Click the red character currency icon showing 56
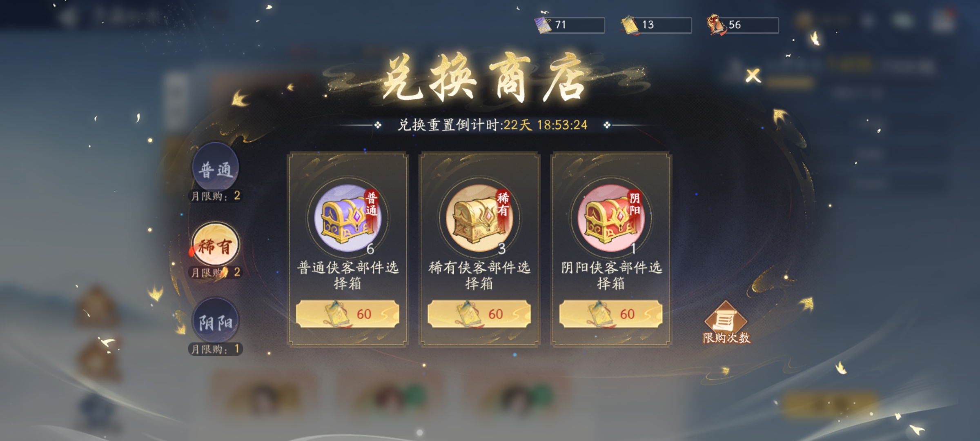 (x=717, y=24)
